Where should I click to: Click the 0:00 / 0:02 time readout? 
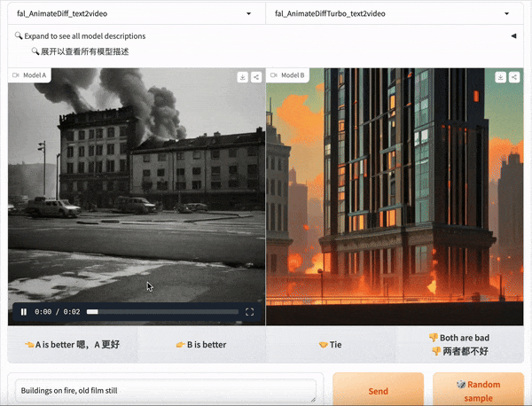coord(58,312)
